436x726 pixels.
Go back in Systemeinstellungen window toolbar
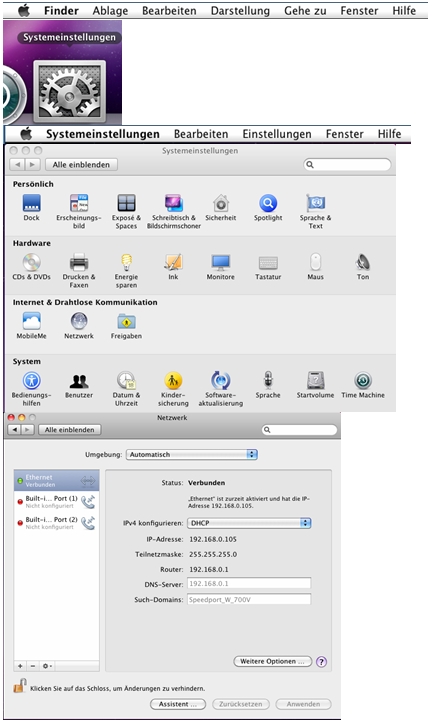[x=18, y=164]
